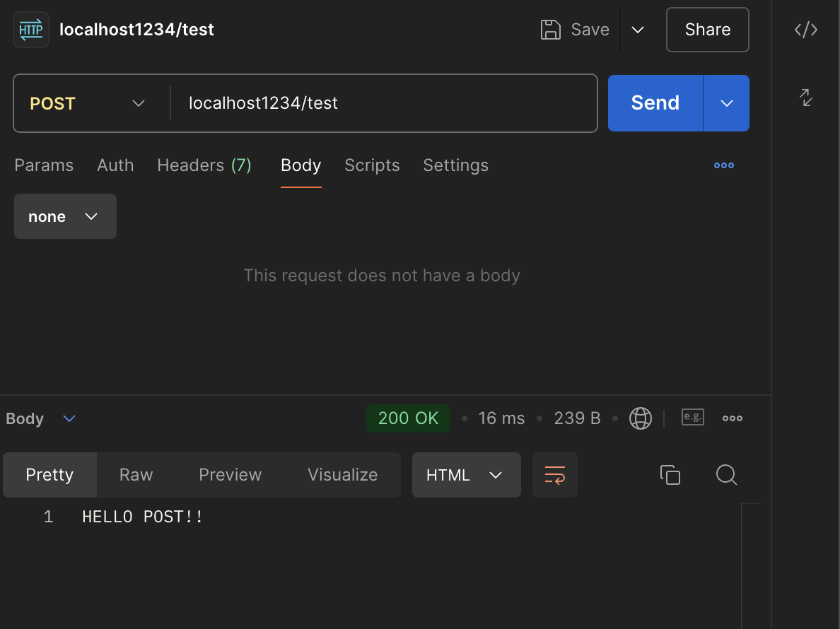Image resolution: width=840 pixels, height=629 pixels.
Task: Expand the Send options arrow
Action: [727, 103]
